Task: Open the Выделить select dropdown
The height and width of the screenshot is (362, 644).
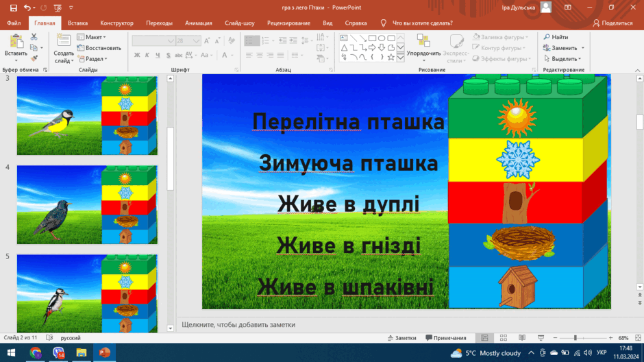Action: pos(562,59)
